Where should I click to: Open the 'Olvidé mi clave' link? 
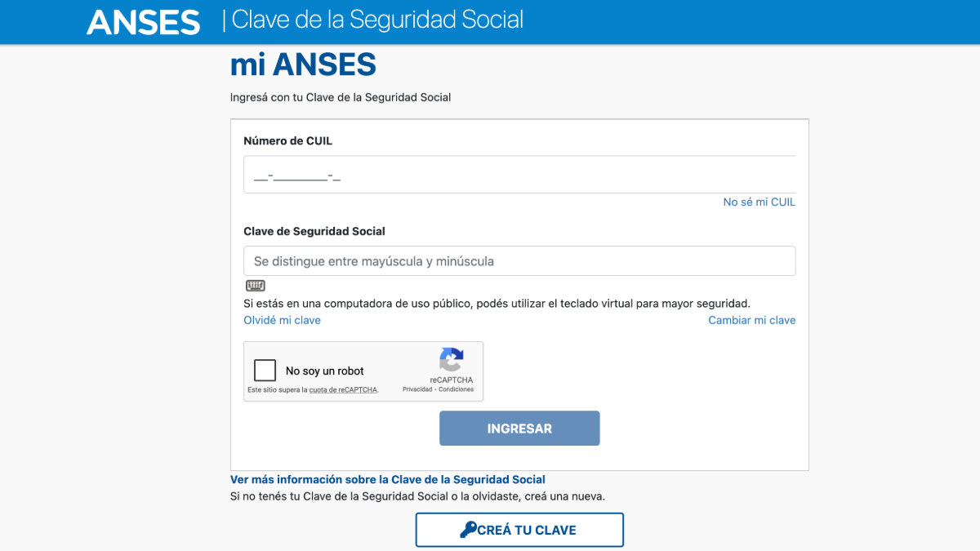point(282,320)
